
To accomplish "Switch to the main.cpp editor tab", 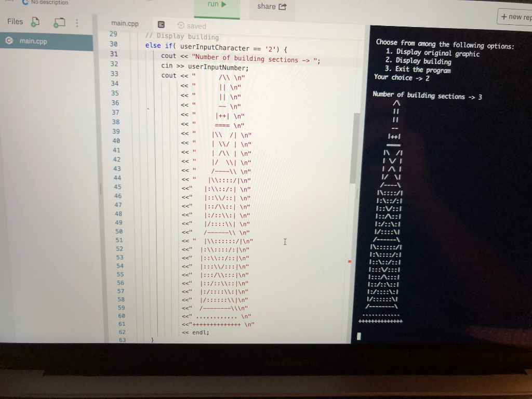I will pos(125,23).
